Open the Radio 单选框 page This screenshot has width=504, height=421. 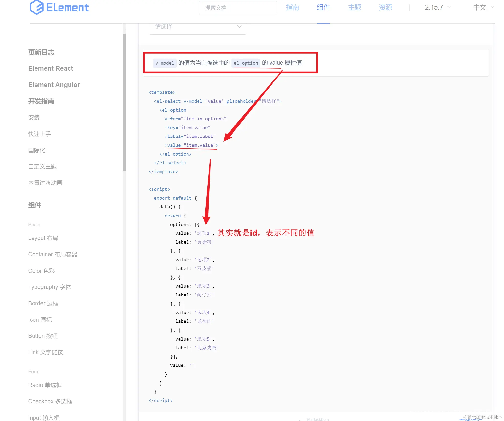[45, 385]
